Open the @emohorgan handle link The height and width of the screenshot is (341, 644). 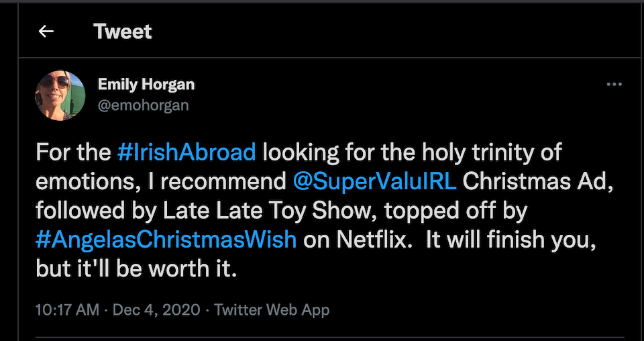tap(144, 105)
